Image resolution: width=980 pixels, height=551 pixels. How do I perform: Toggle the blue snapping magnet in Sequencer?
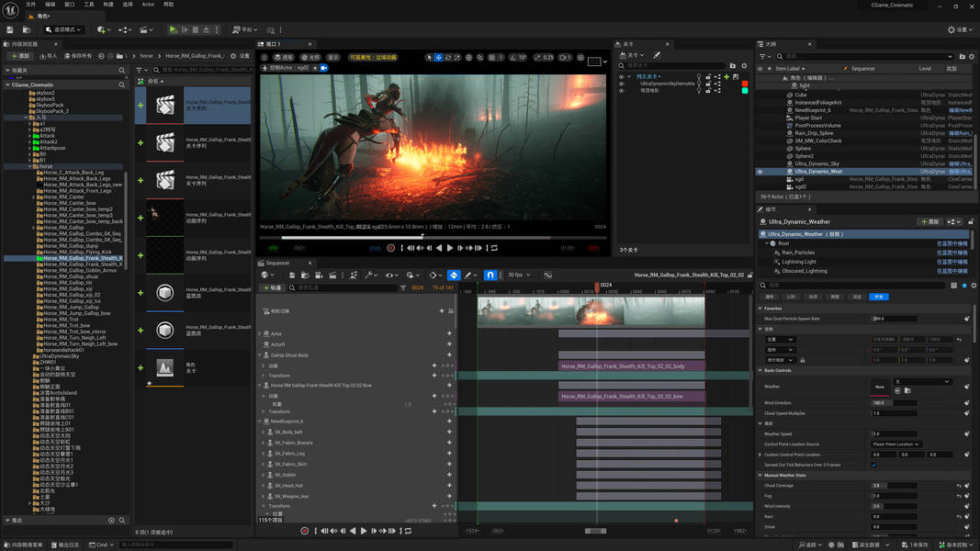coord(490,275)
